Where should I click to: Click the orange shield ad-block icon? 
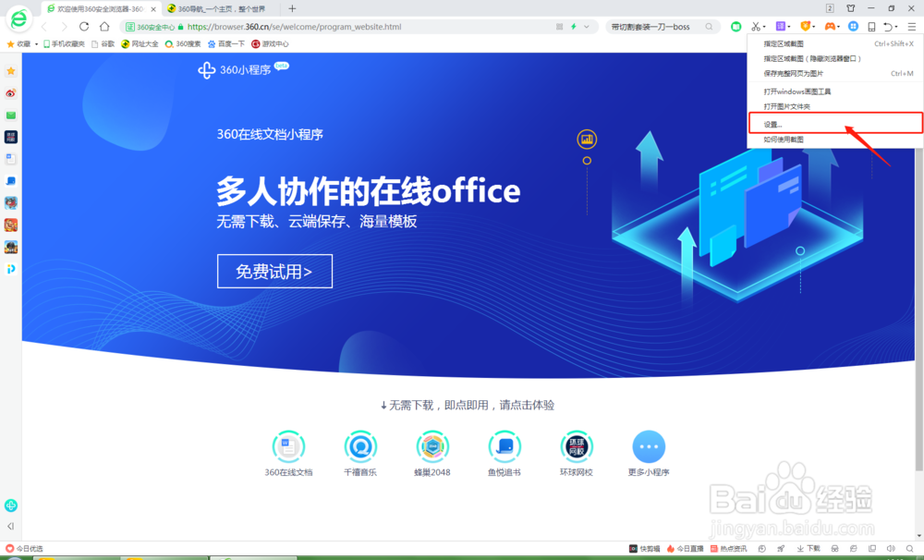coord(805,27)
